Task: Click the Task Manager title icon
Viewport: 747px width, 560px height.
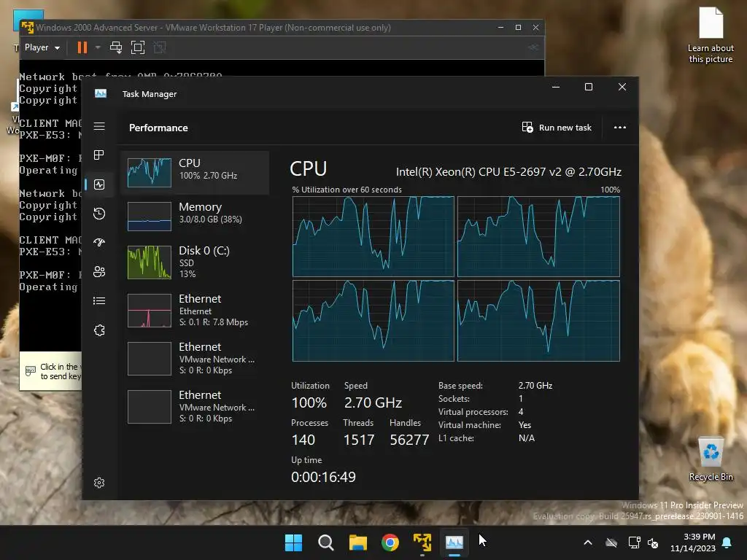Action: (101, 94)
